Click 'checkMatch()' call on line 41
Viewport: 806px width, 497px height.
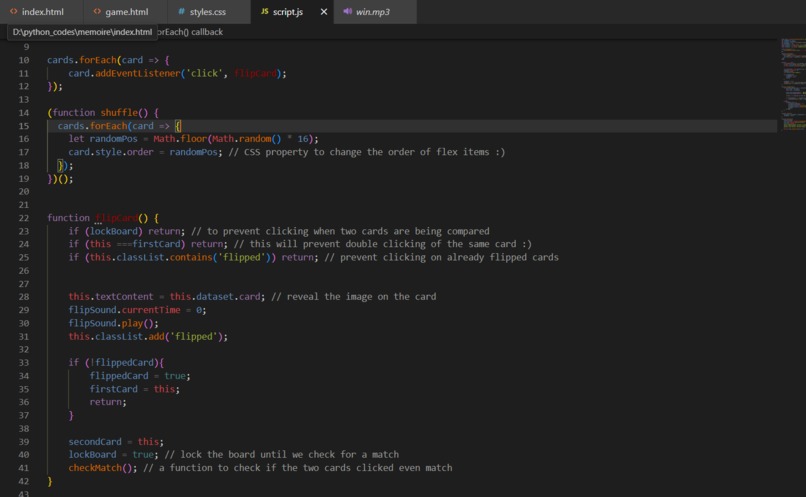(103, 468)
